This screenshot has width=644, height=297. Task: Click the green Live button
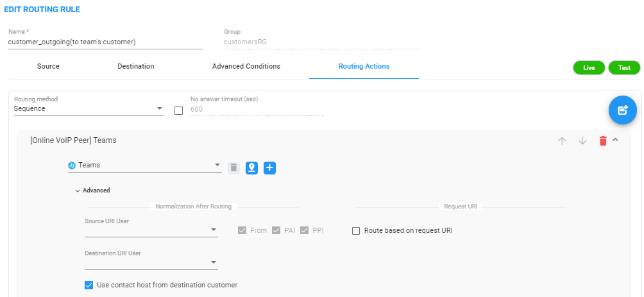(x=589, y=68)
